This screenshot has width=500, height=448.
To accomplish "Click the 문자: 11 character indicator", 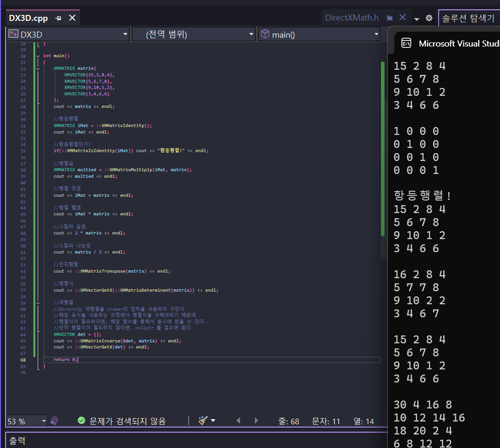I will 326,421.
